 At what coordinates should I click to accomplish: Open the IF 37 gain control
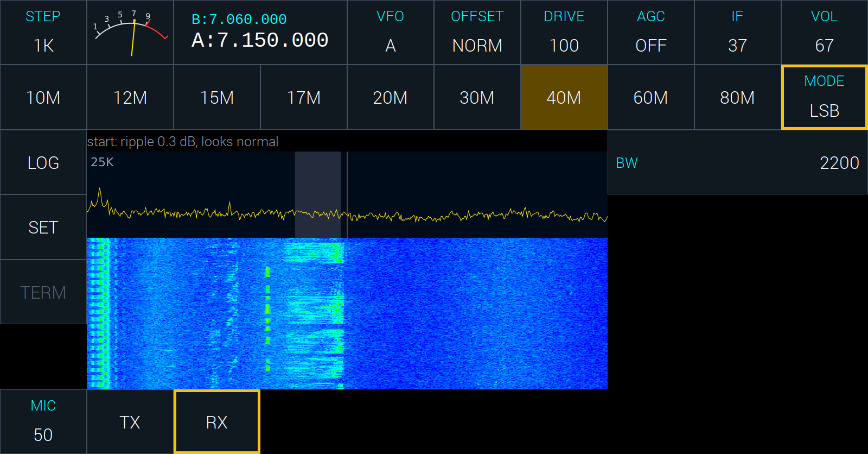pyautogui.click(x=738, y=33)
